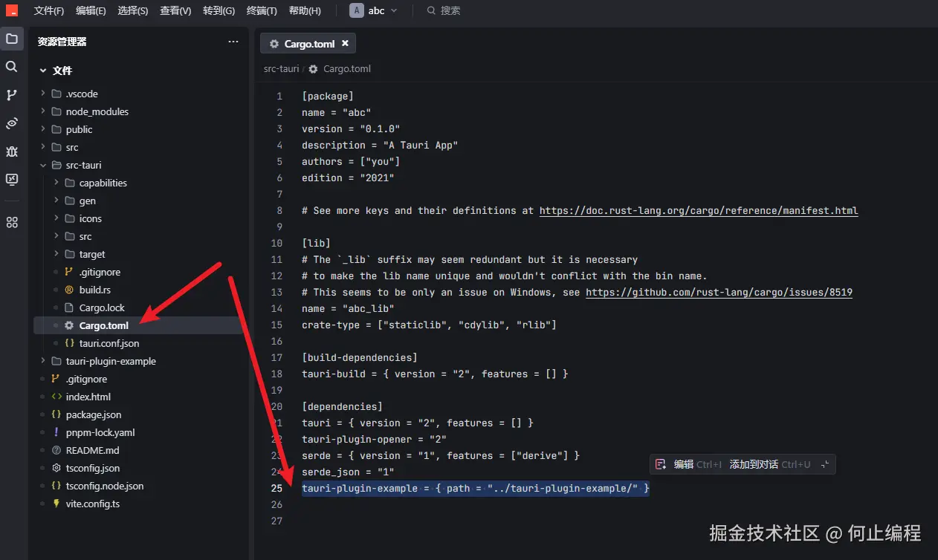Screen dimensions: 938x560
Task: Open the Explorer panel more-actions ellipsis
Action: (233, 42)
